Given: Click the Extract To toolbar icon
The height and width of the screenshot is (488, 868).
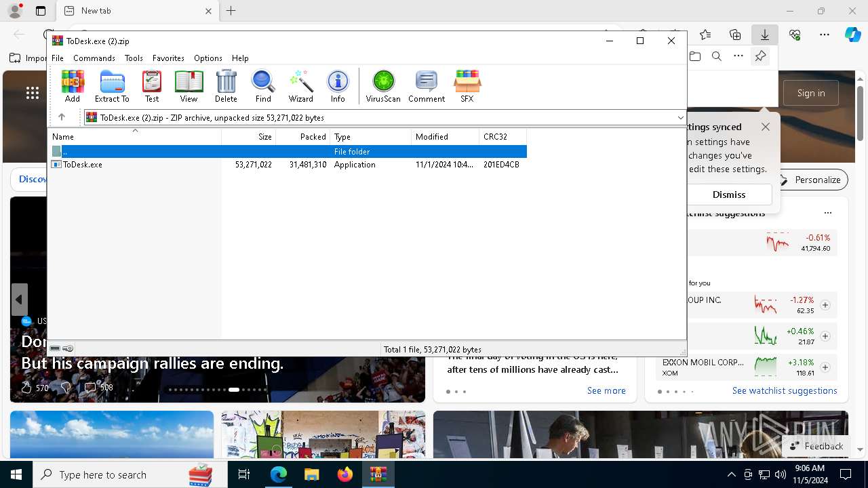Looking at the screenshot, I should 112,86.
